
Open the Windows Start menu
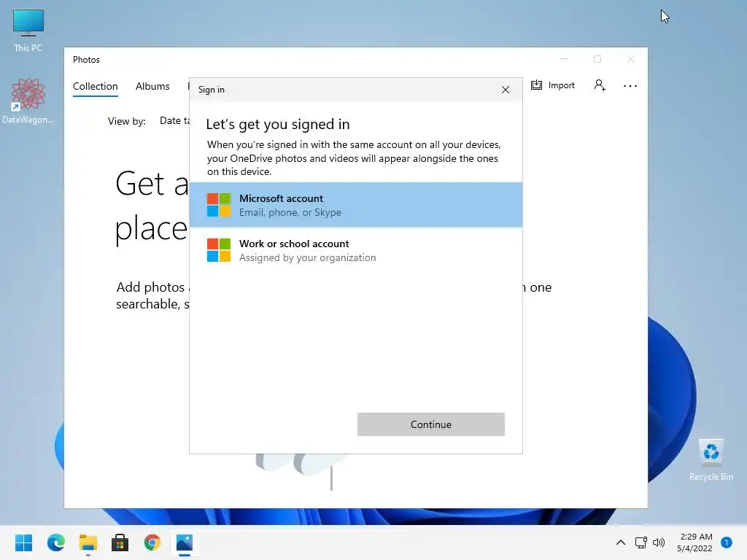tap(24, 542)
